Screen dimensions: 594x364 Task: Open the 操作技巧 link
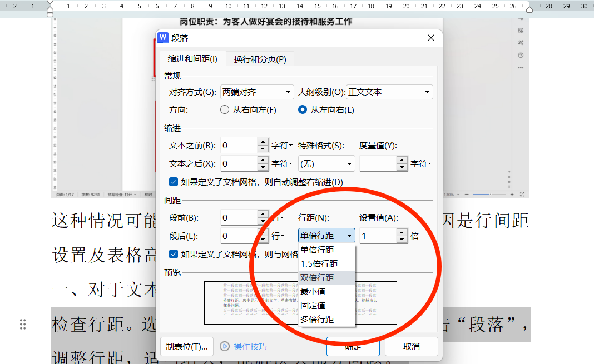point(250,347)
